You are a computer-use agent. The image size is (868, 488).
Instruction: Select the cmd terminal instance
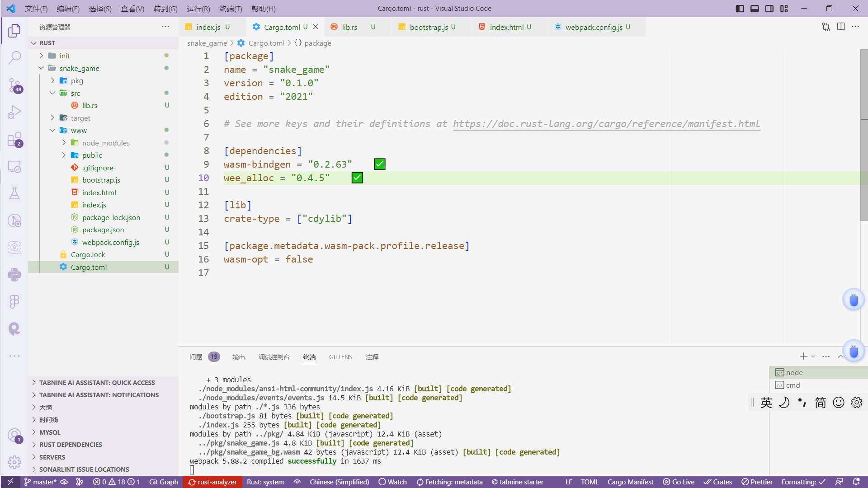(x=793, y=385)
